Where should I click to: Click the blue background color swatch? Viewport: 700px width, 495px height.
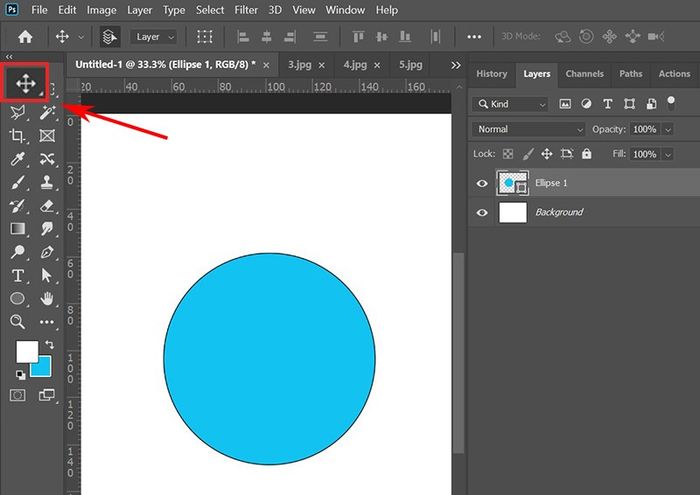coord(43,368)
